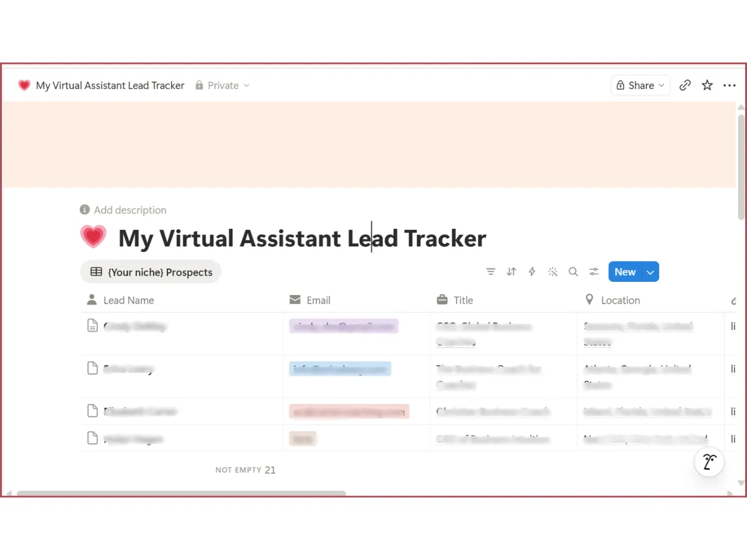This screenshot has width=747, height=560.
Task: Open the three-dots page options menu
Action: pyautogui.click(x=730, y=85)
